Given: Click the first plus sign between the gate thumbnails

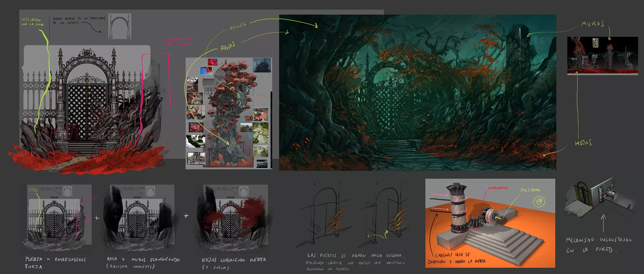Looking at the screenshot, I should [97, 218].
